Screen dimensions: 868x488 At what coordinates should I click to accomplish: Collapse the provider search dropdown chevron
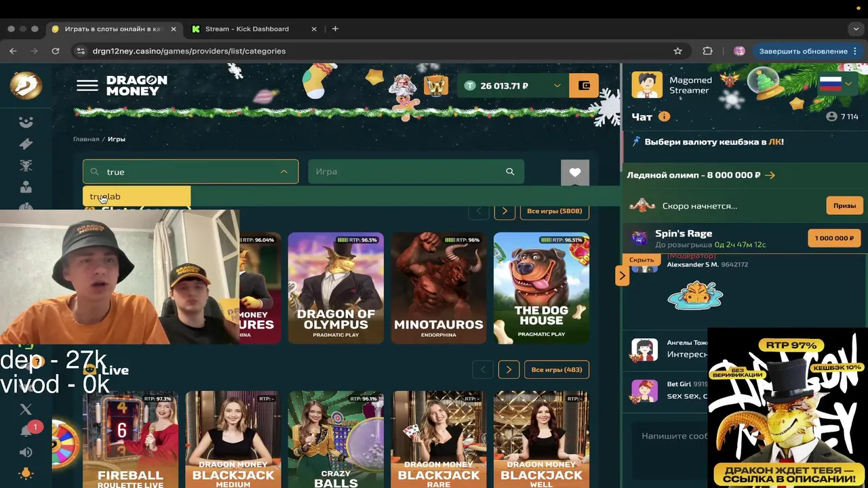[x=284, y=171]
